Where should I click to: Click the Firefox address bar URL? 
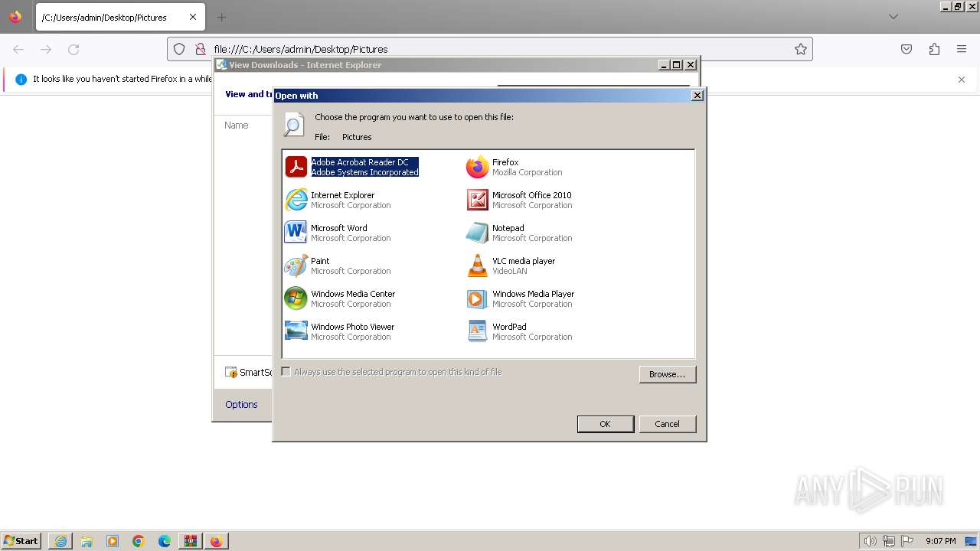pos(301,49)
